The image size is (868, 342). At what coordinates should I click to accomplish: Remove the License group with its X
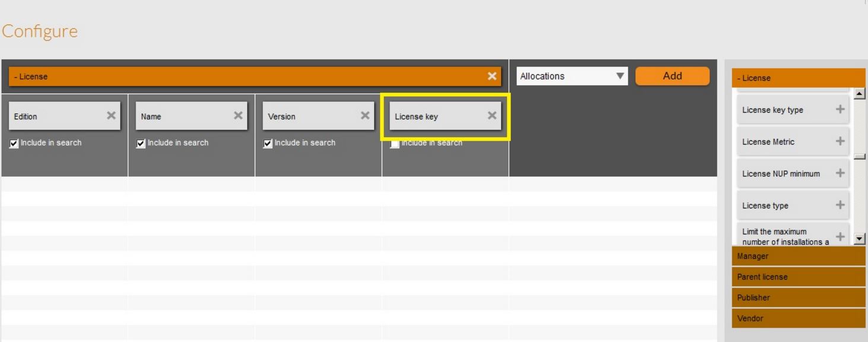[492, 76]
